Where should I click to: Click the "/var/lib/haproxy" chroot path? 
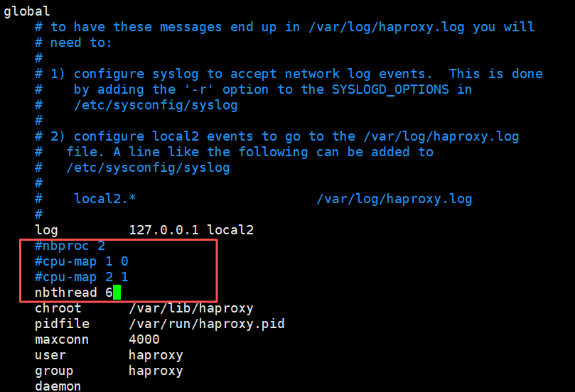pyautogui.click(x=191, y=308)
